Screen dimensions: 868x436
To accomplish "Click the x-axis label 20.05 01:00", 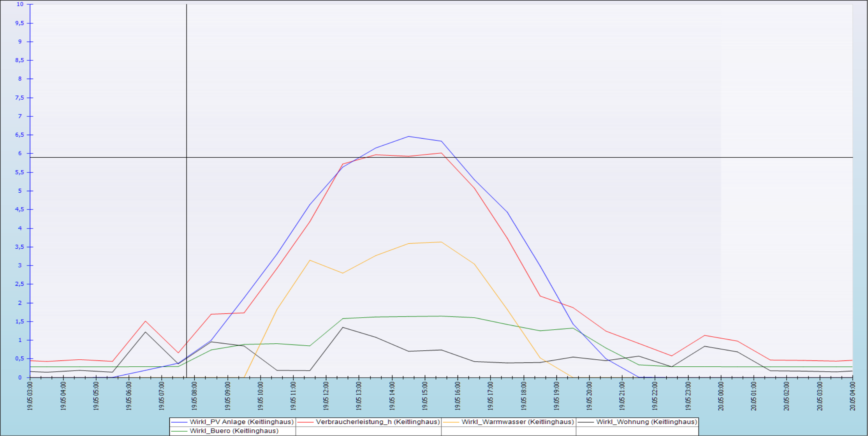I will pyautogui.click(x=754, y=396).
